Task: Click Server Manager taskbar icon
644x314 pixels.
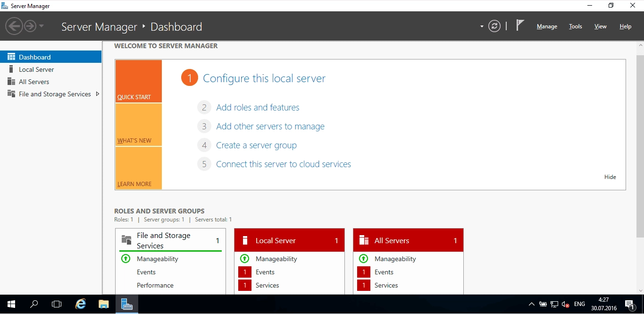Action: (x=127, y=304)
